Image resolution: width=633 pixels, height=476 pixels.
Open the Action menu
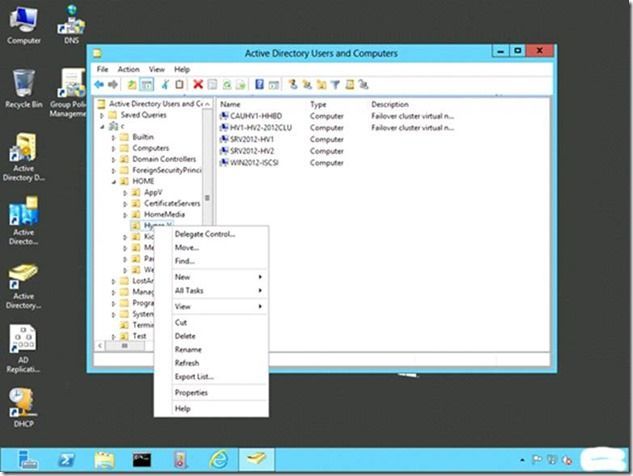pos(128,69)
